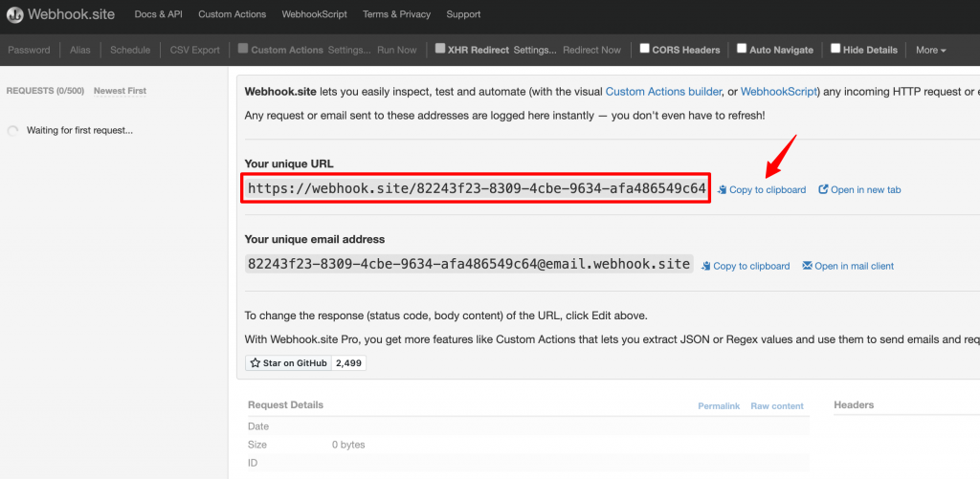This screenshot has height=479, width=980.
Task: Click Run Now in the toolbar
Action: tap(397, 50)
